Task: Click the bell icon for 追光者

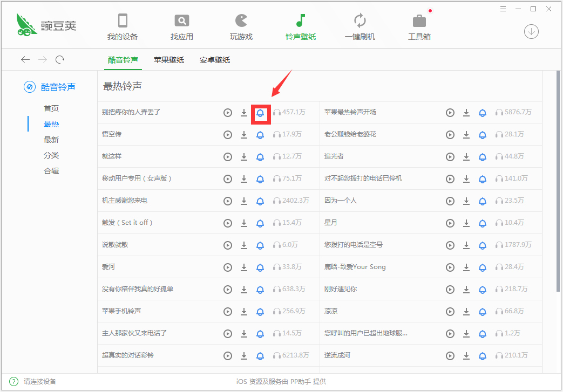Action: (483, 156)
